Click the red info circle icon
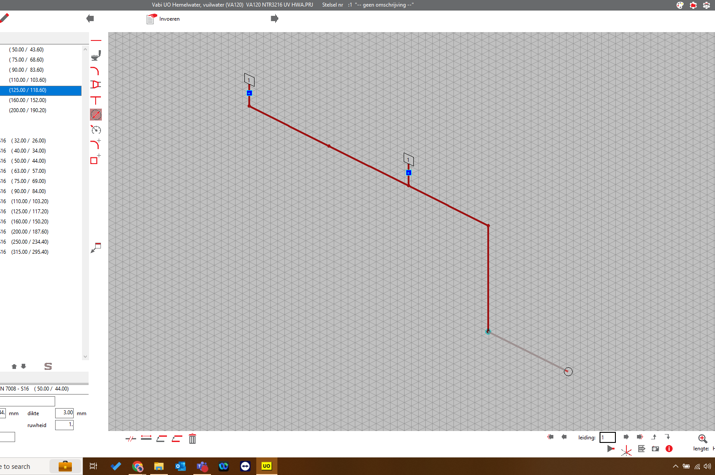Image resolution: width=715 pixels, height=475 pixels. [x=669, y=449]
